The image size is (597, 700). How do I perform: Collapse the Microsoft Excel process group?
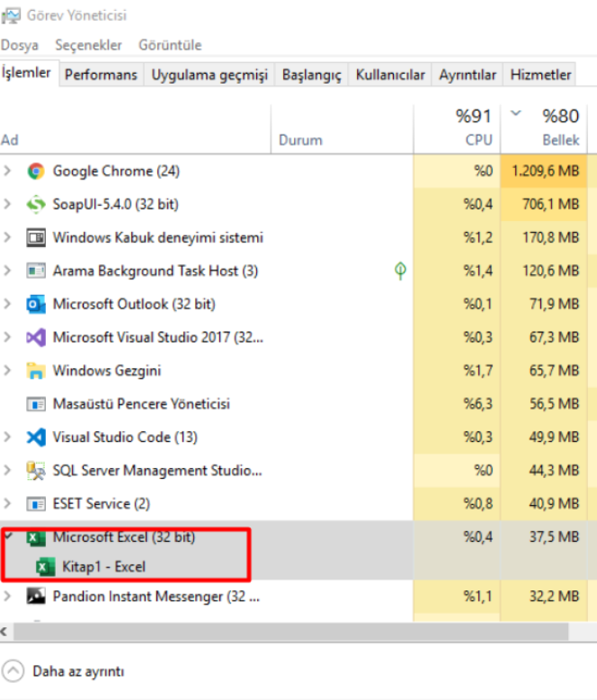pyautogui.click(x=8, y=536)
